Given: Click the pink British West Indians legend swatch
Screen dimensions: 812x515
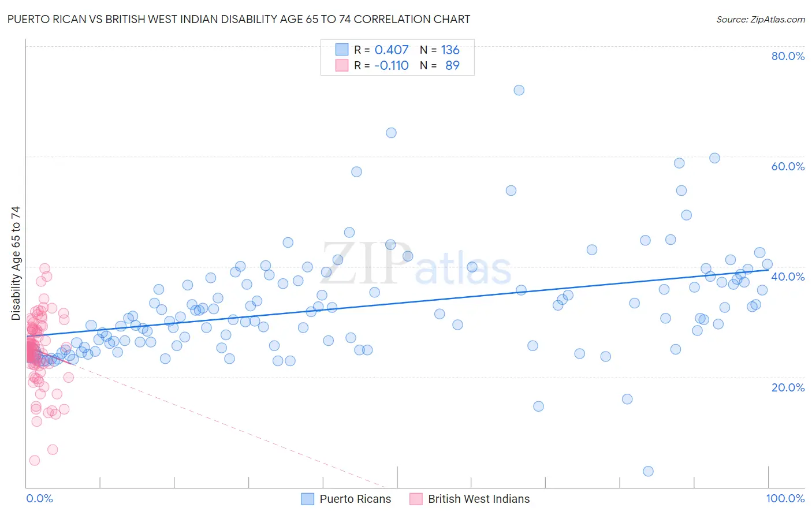Looking at the screenshot, I should coord(416,499).
